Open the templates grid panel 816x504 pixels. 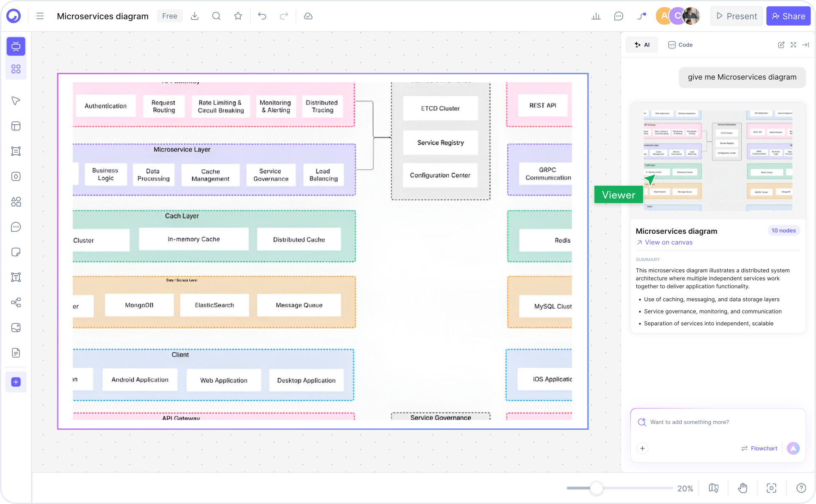coord(16,68)
